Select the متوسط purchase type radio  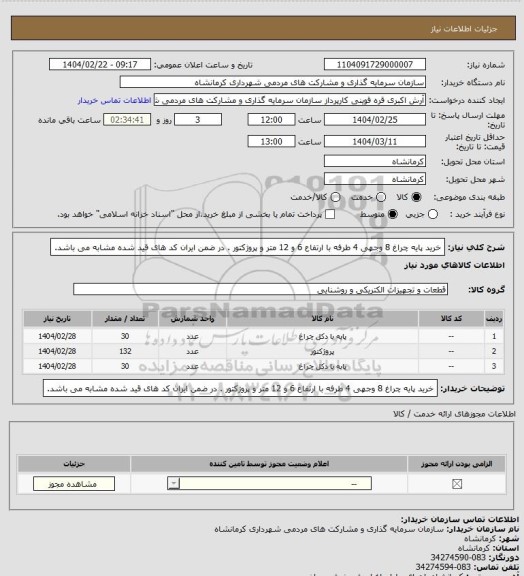(x=393, y=214)
